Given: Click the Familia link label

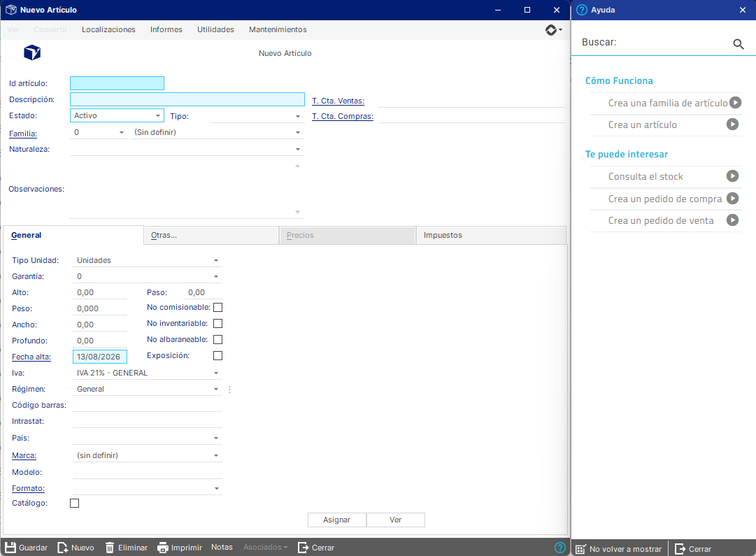Looking at the screenshot, I should point(23,134).
